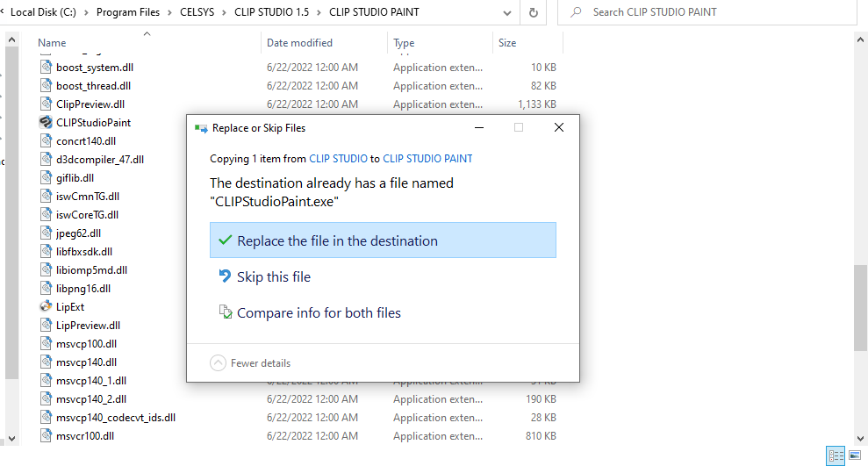Click the d3dcompiler_47.dll file icon
This screenshot has height=466, width=868.
click(x=46, y=160)
